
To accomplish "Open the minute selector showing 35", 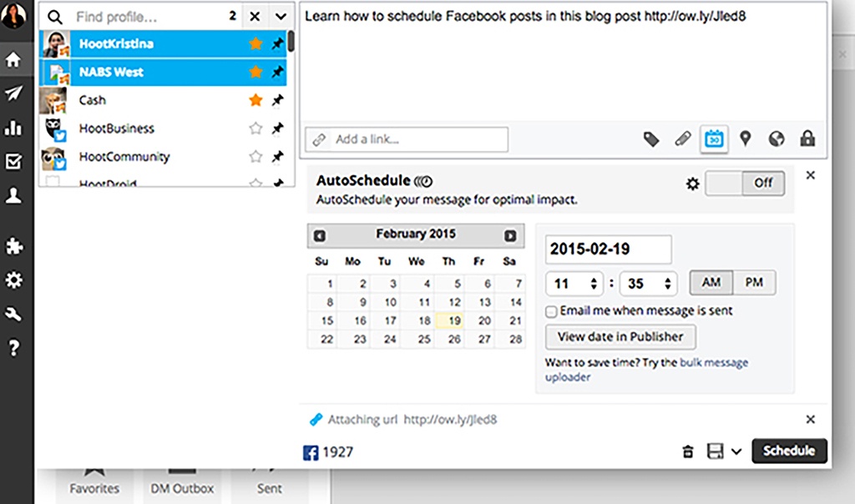I will (648, 284).
